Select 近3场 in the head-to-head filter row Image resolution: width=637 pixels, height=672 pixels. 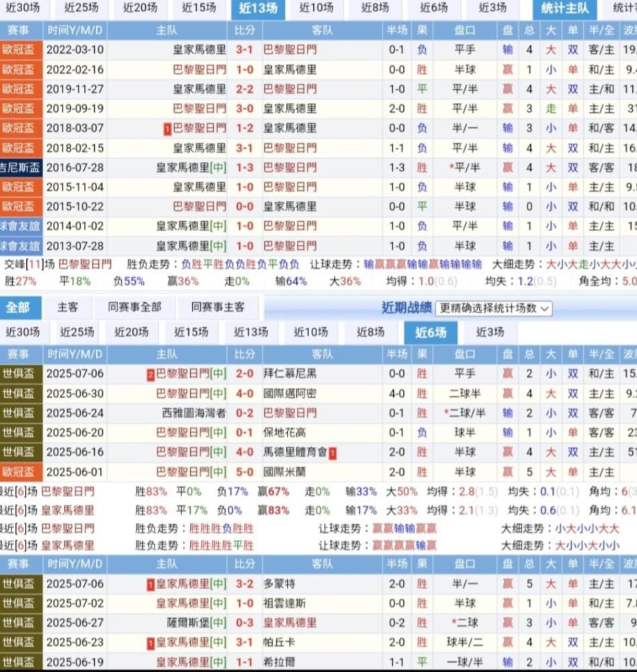point(493,7)
